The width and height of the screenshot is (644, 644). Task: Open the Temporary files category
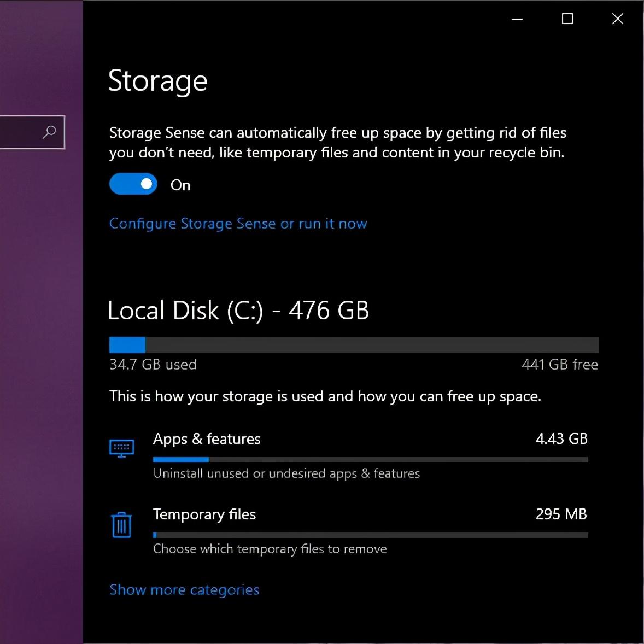pyautogui.click(x=204, y=514)
